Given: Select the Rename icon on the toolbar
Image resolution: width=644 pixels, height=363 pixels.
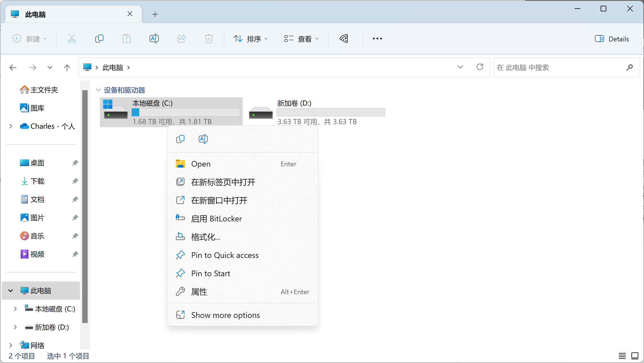Looking at the screenshot, I should (x=154, y=39).
